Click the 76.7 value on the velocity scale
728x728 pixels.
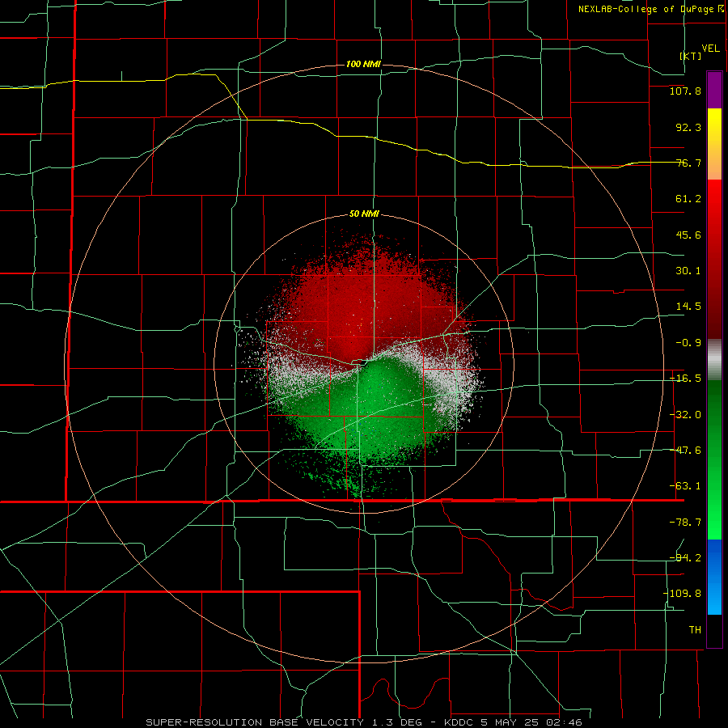[x=688, y=163]
